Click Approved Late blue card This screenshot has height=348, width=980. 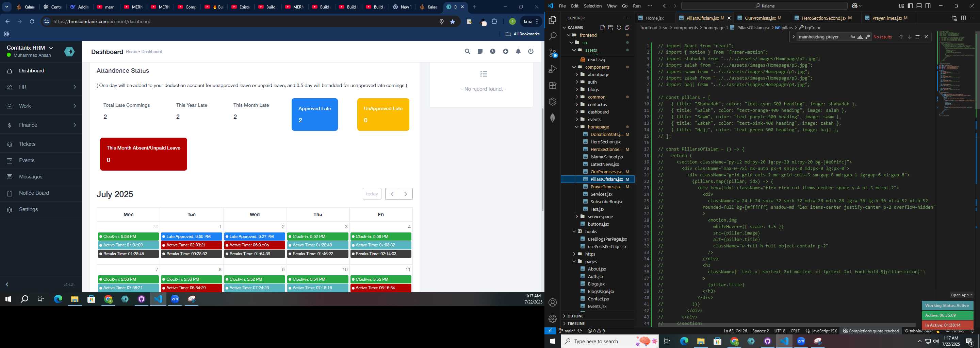(x=315, y=114)
